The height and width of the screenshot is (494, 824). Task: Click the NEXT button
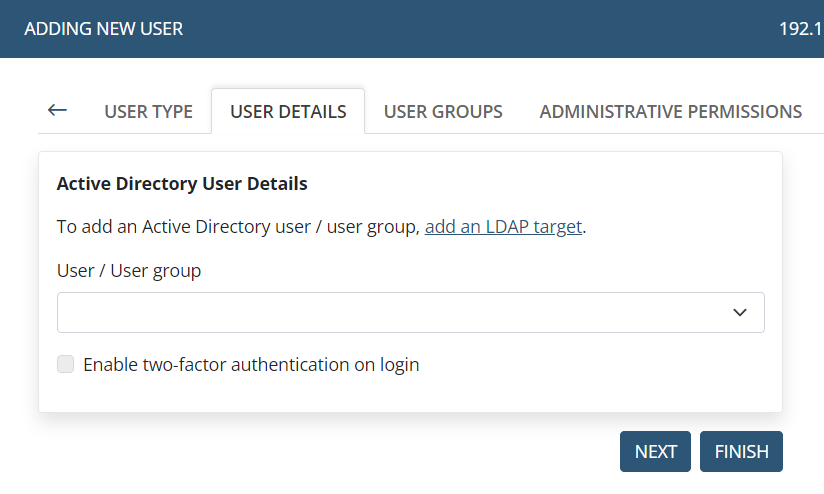coord(655,451)
